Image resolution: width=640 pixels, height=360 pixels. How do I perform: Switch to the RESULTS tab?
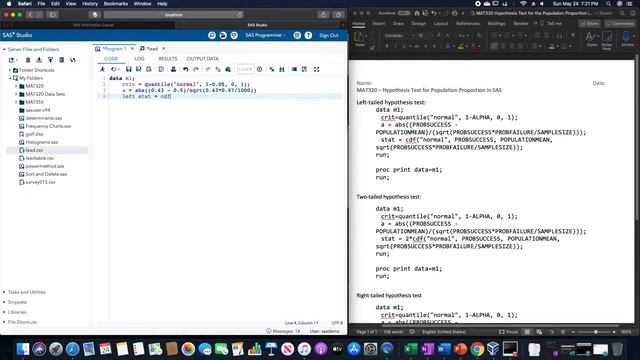click(168, 59)
